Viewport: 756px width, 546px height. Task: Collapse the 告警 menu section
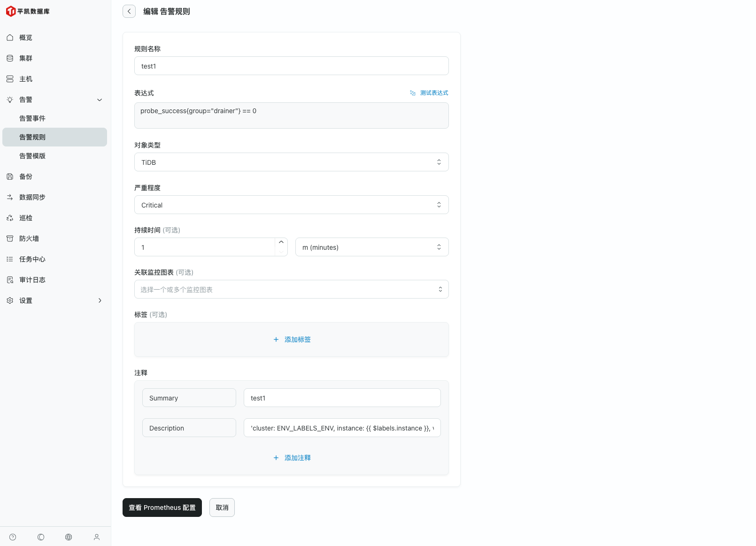tap(100, 100)
